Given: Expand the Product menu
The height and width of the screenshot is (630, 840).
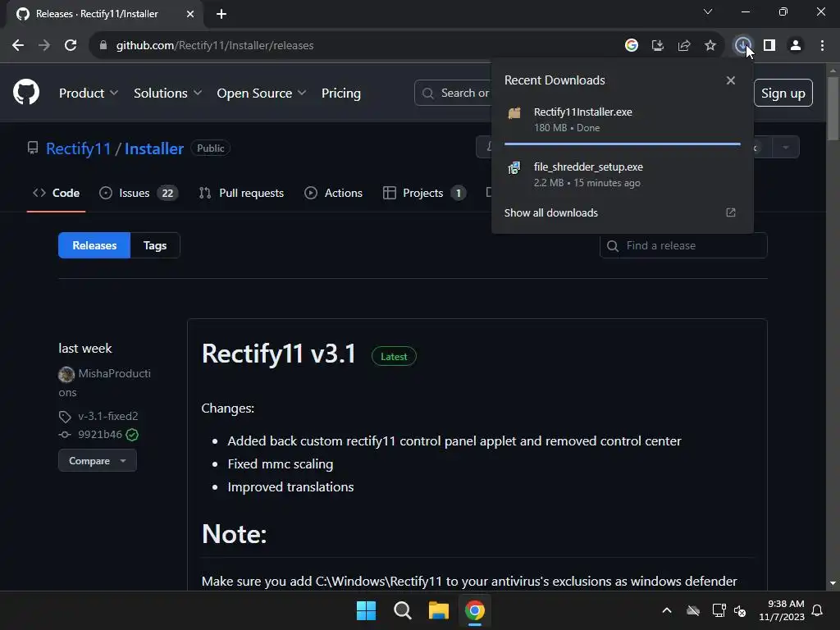Looking at the screenshot, I should [89, 94].
